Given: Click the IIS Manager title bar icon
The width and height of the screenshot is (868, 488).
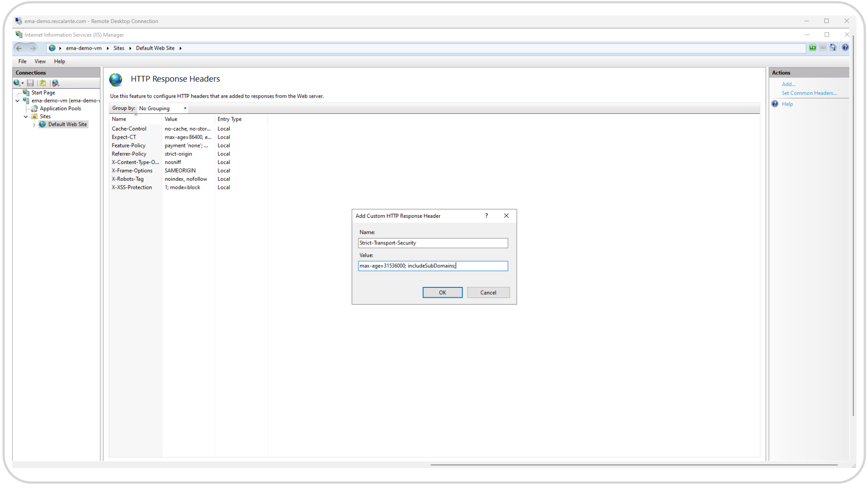Looking at the screenshot, I should 19,35.
